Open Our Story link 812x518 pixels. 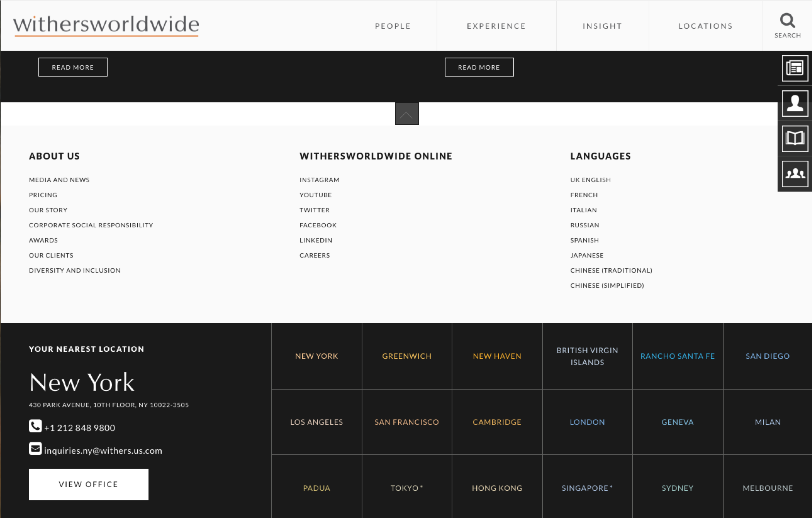tap(48, 210)
